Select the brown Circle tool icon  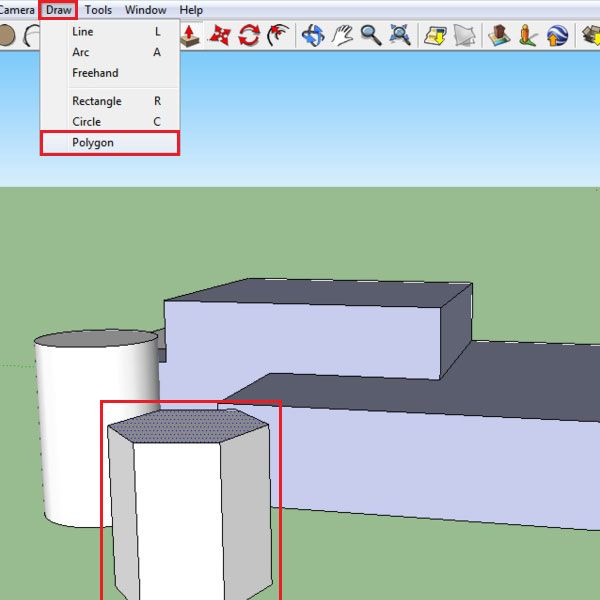coord(7,36)
